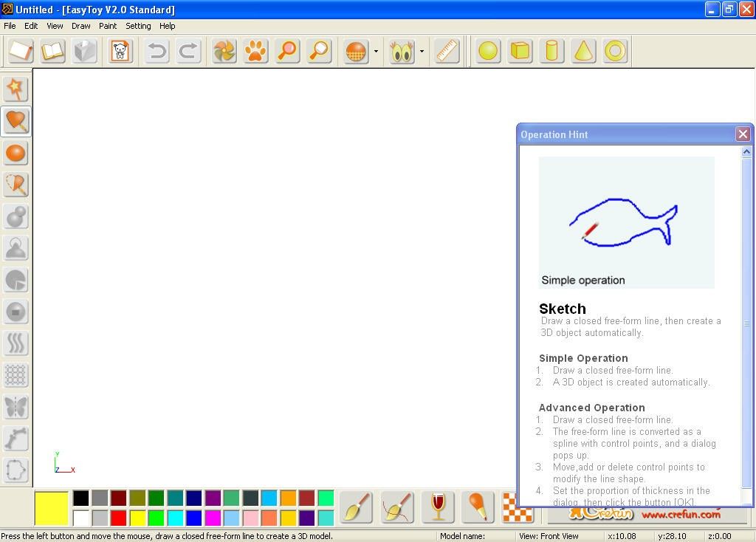
Task: Choose the paintbrush tool in bottom bar
Action: pos(356,507)
